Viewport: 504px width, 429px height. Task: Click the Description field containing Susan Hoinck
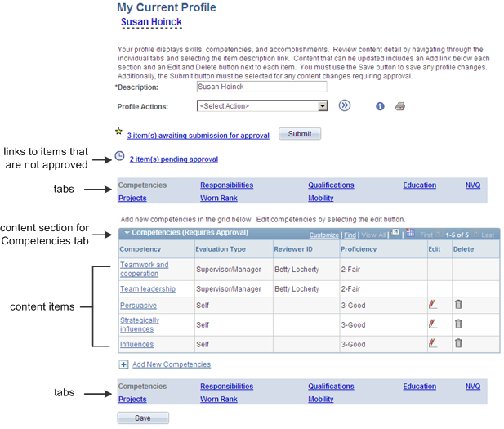(261, 87)
